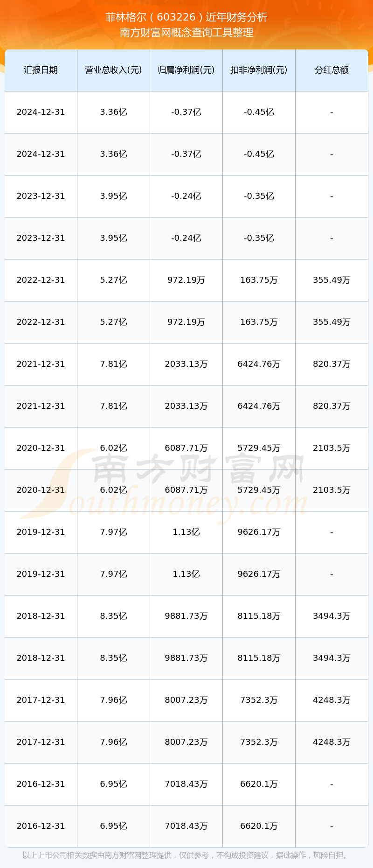Screen dimensions: 373x868
Task: Select the first 2024-12-31 date cell
Action: click(41, 112)
